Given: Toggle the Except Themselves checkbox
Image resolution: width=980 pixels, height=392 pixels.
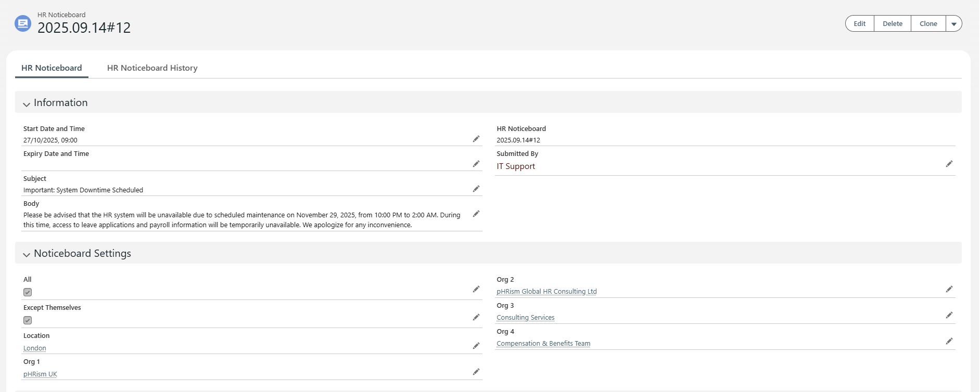Looking at the screenshot, I should [x=28, y=320].
